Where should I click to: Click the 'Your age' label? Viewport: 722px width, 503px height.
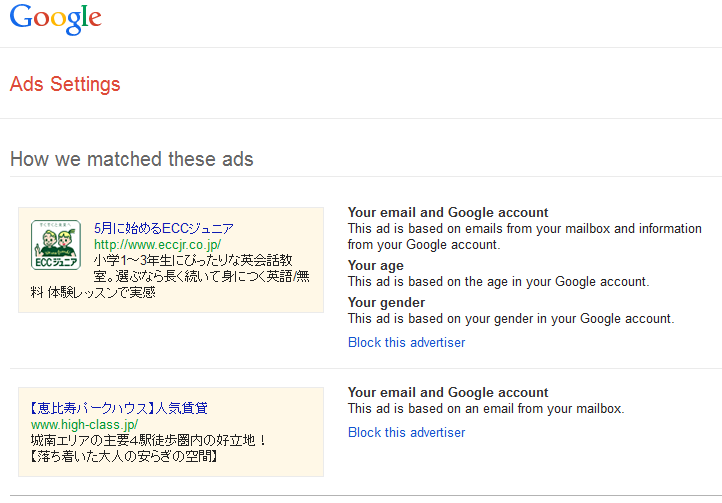point(375,265)
